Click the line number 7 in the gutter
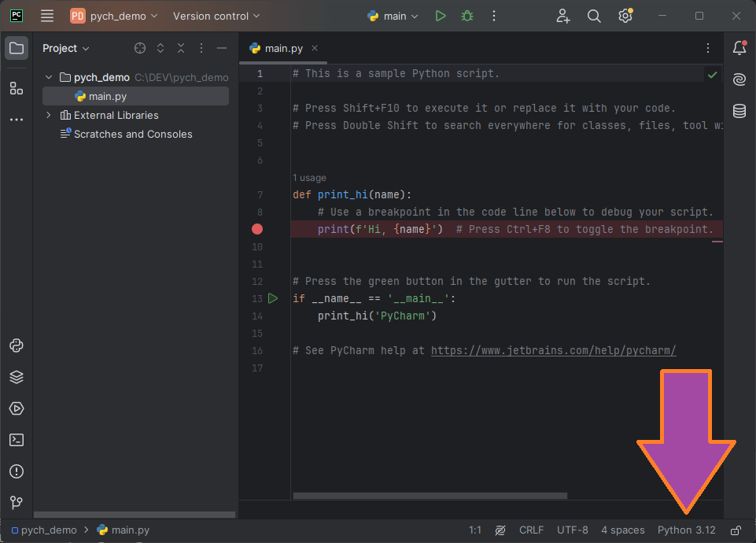 tap(260, 195)
